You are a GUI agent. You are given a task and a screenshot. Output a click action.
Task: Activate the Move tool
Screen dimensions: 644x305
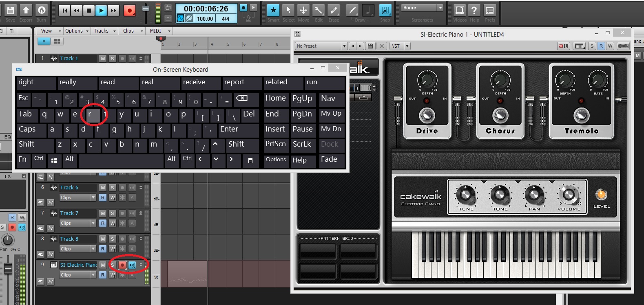click(x=303, y=10)
